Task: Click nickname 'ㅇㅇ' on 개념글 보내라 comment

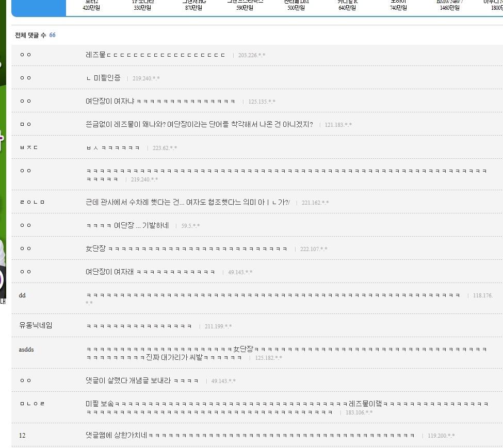Action: coord(26,380)
